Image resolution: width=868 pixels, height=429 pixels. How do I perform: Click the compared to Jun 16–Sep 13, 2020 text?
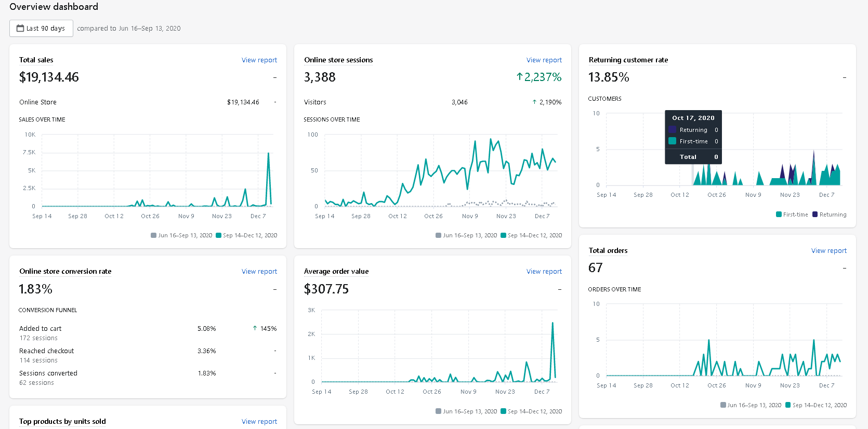pos(129,29)
